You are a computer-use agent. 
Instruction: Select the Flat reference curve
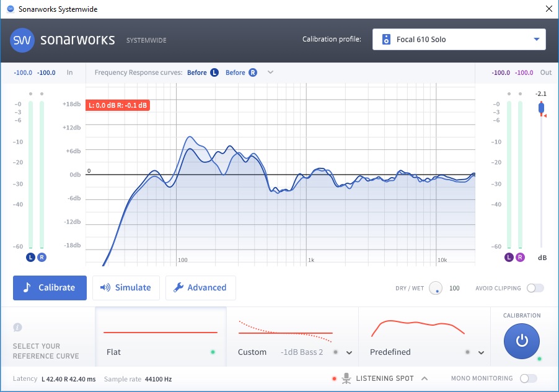click(161, 336)
